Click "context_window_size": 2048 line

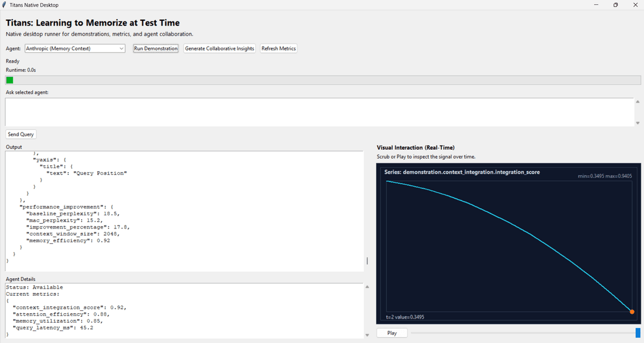click(x=73, y=234)
